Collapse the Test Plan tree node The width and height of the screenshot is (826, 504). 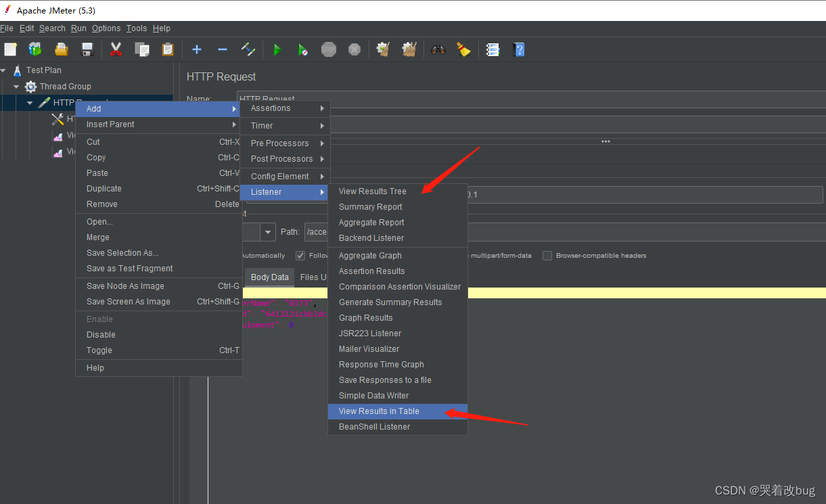click(3, 70)
